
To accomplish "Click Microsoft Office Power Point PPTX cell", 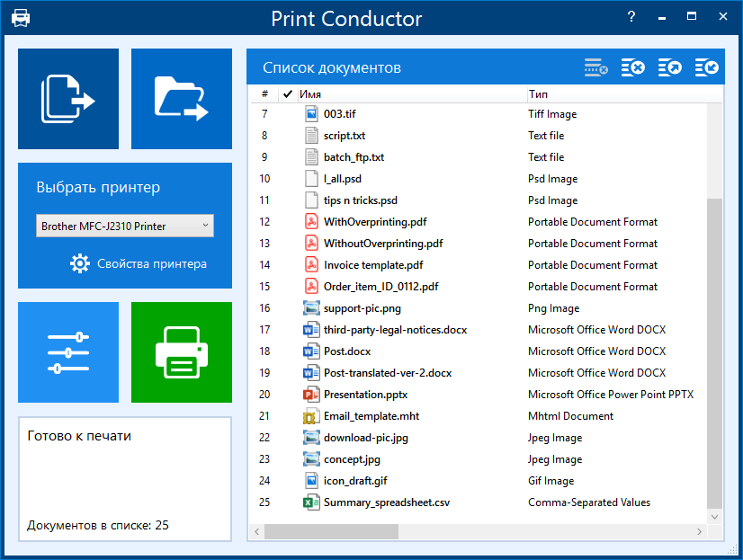I will (x=611, y=395).
